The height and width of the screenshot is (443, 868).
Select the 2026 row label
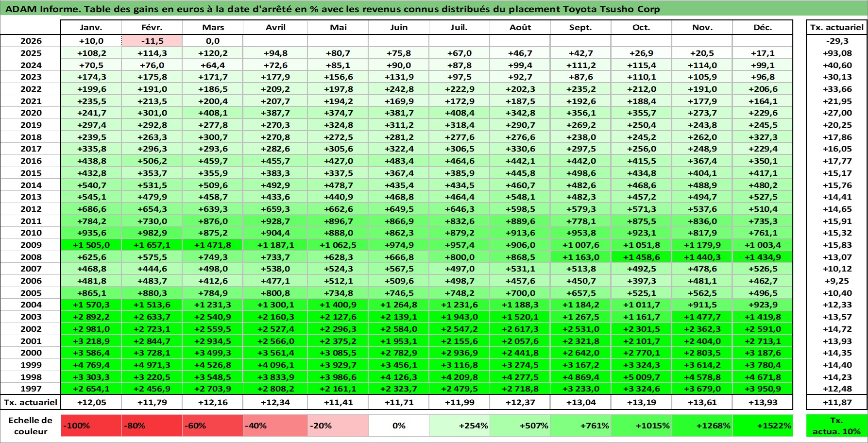point(31,41)
